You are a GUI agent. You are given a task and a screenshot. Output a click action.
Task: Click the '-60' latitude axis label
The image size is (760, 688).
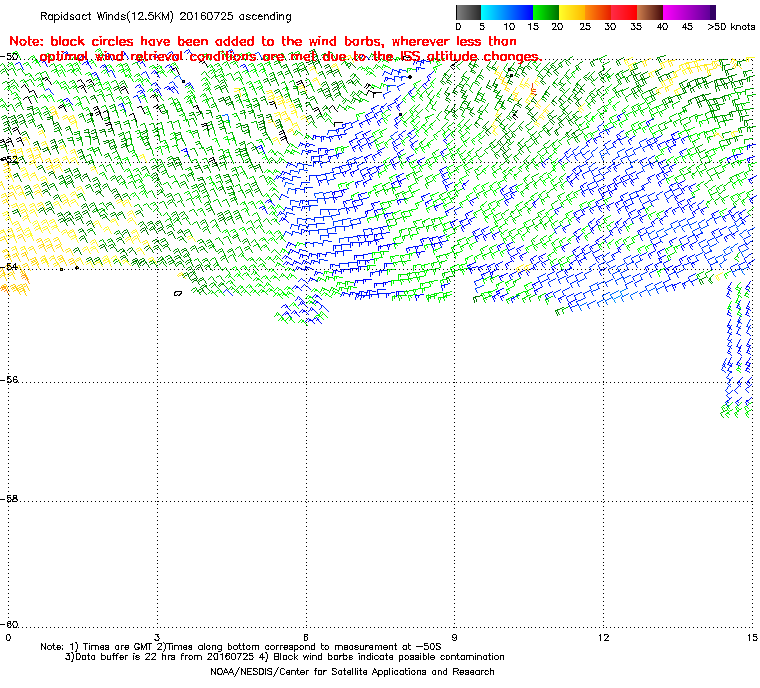[x=10, y=624]
